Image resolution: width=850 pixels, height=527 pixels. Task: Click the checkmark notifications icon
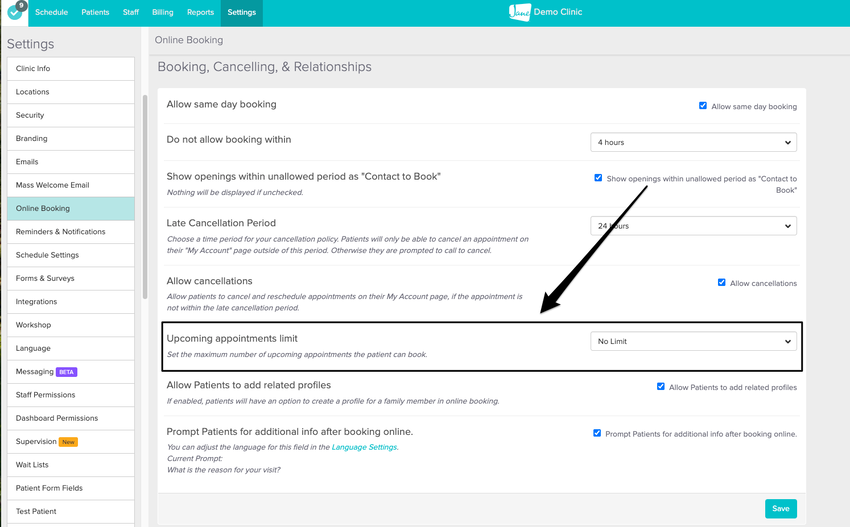pos(15,10)
